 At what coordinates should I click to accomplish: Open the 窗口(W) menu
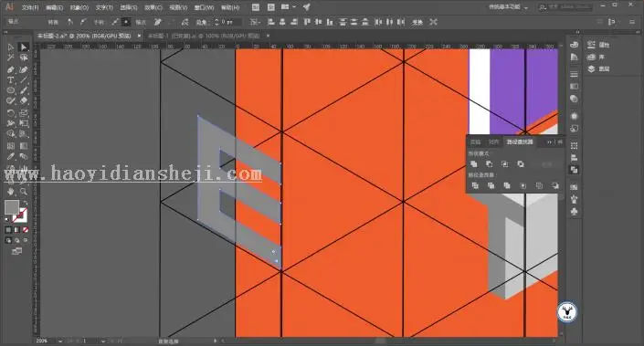204,7
